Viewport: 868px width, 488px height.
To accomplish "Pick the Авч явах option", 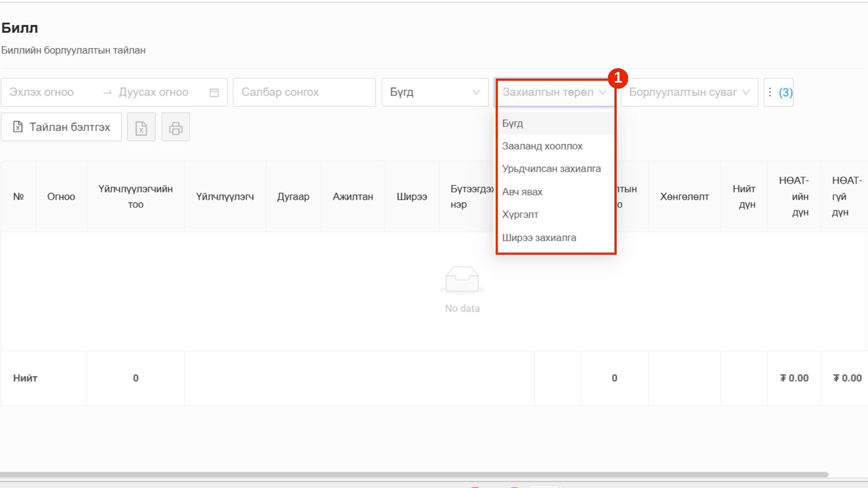I will click(522, 192).
